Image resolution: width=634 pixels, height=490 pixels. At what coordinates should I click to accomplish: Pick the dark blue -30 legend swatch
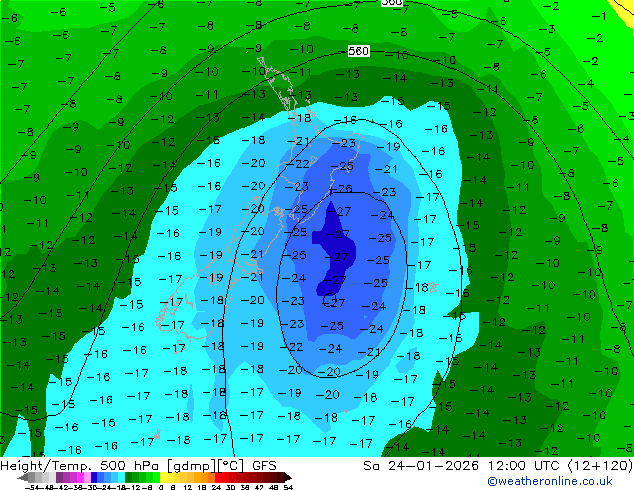94,478
